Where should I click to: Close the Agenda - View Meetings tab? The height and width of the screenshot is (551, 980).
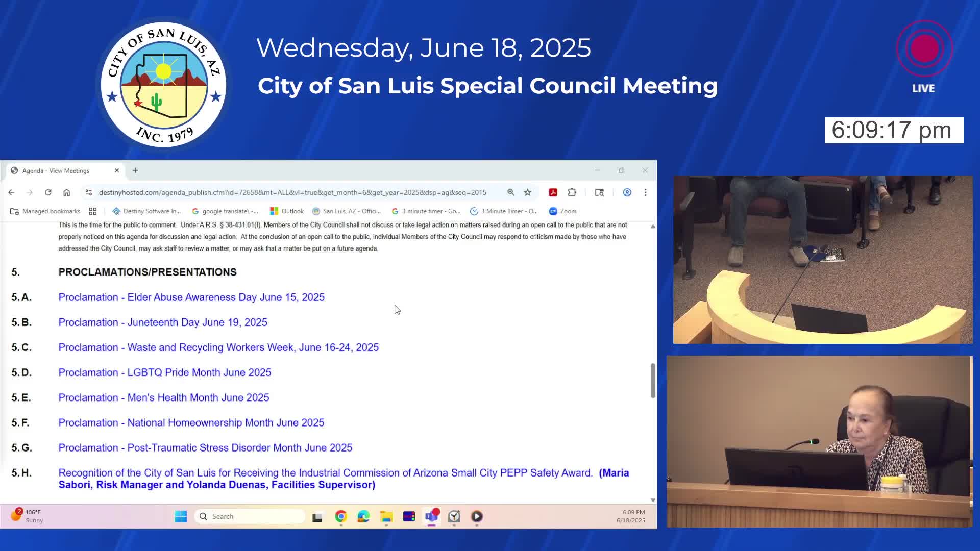(117, 170)
